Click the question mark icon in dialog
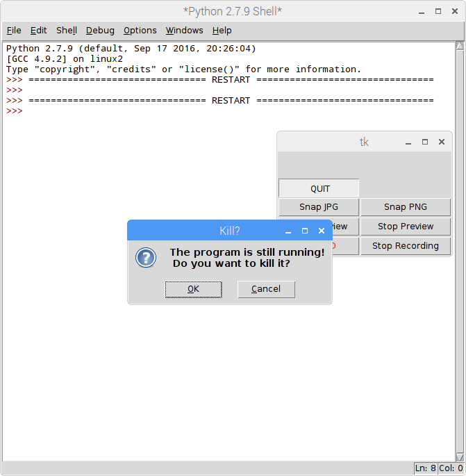This screenshot has height=476, width=466. (146, 258)
